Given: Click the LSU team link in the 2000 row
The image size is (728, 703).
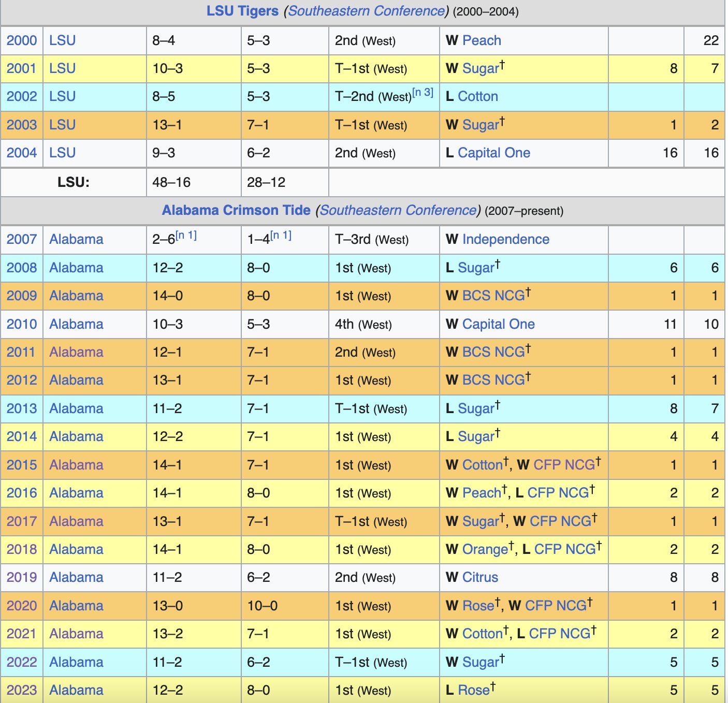Looking at the screenshot, I should 63,40.
